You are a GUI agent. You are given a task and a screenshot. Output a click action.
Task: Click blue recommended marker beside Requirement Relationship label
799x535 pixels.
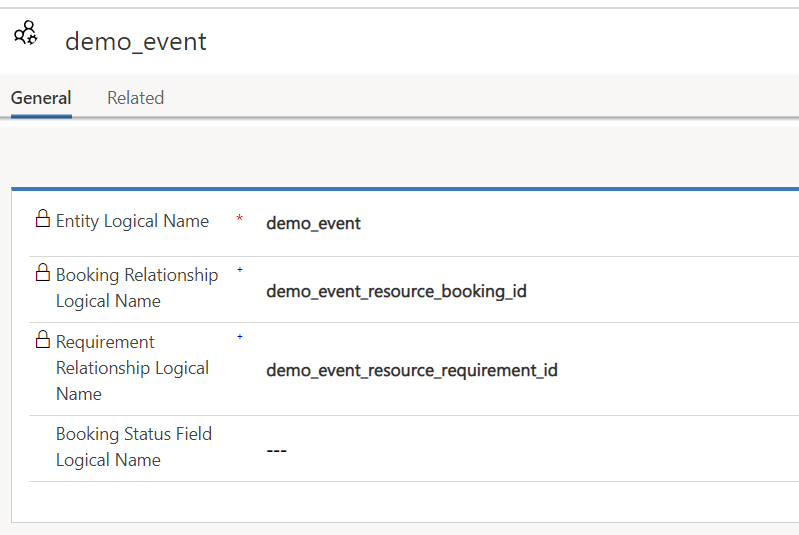pos(239,337)
